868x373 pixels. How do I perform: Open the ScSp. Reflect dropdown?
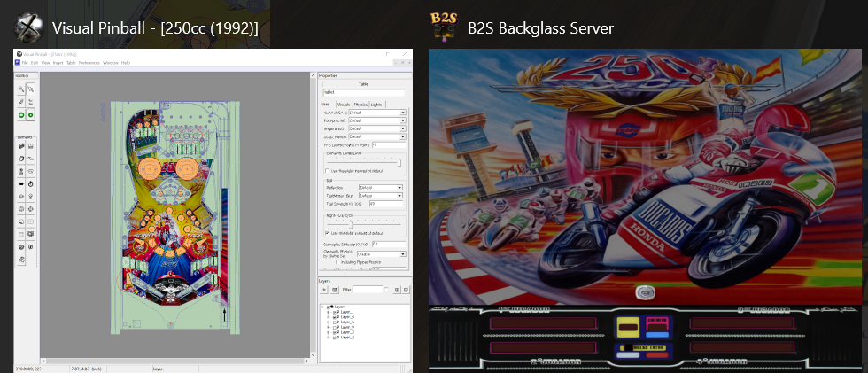(x=377, y=136)
